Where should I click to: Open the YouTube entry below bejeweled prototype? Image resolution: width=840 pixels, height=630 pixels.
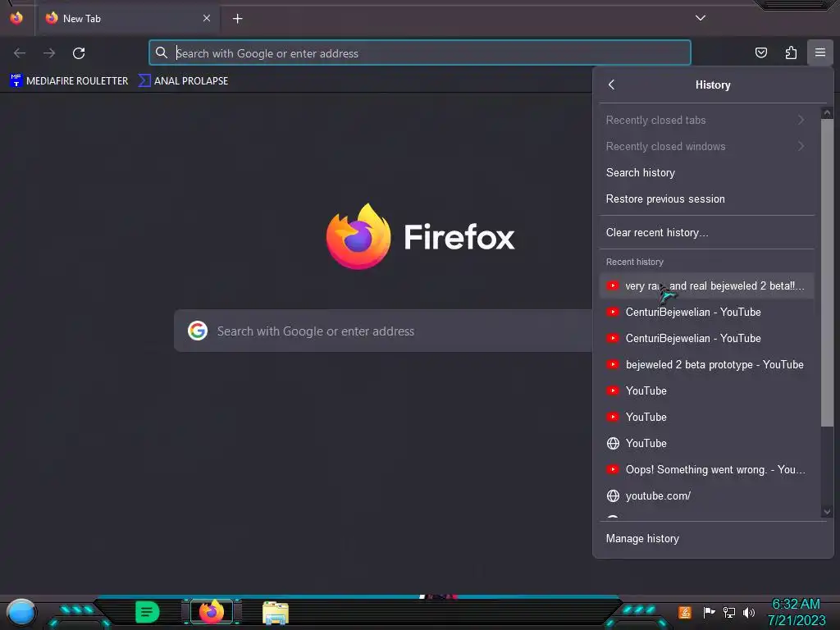click(x=706, y=390)
